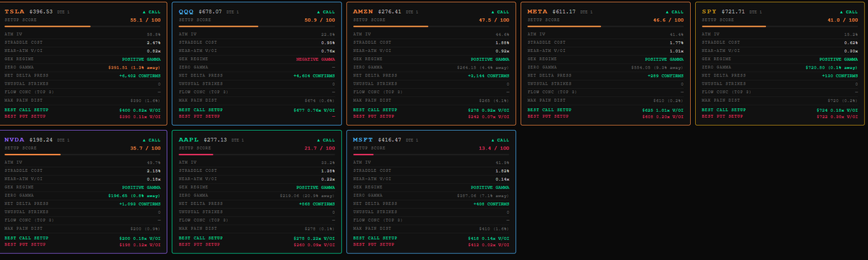Click the CALL badge on the SPY card
This screenshot has height=260, width=868.
click(x=849, y=12)
